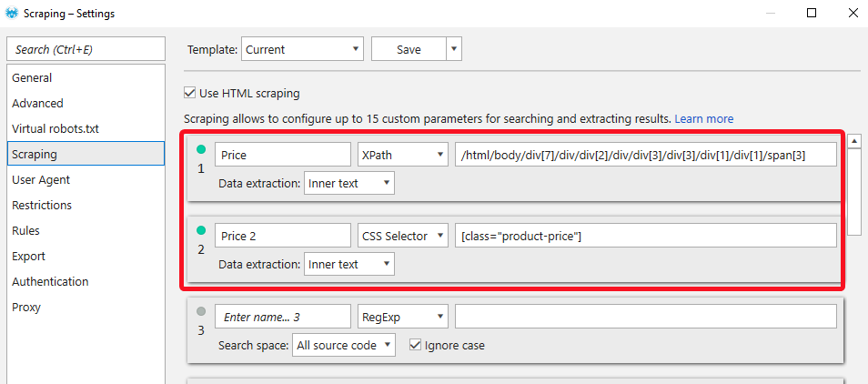Open the Template dropdown set to Current
The width and height of the screenshot is (868, 384).
coord(302,49)
